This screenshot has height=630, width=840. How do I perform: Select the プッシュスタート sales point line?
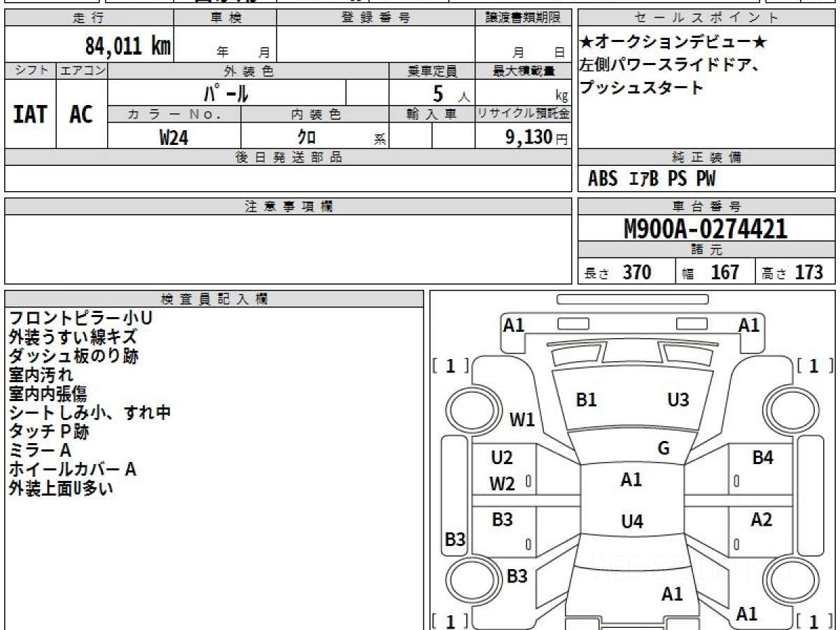point(641,88)
